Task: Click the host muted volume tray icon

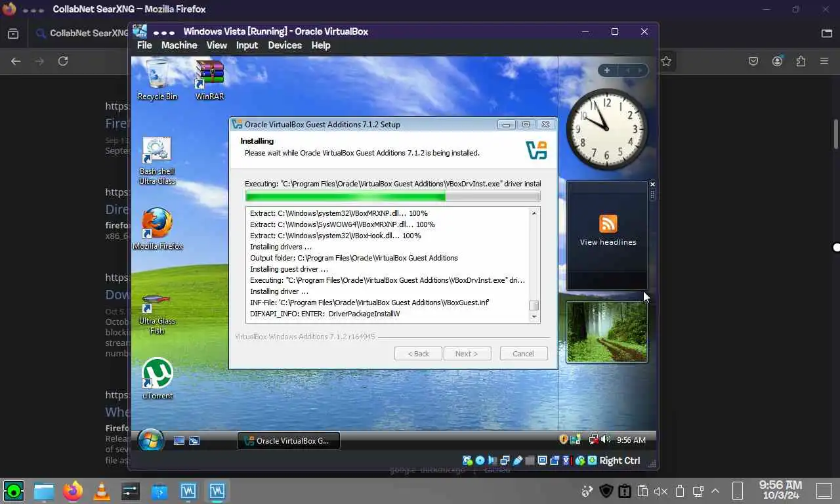Action: [x=661, y=491]
